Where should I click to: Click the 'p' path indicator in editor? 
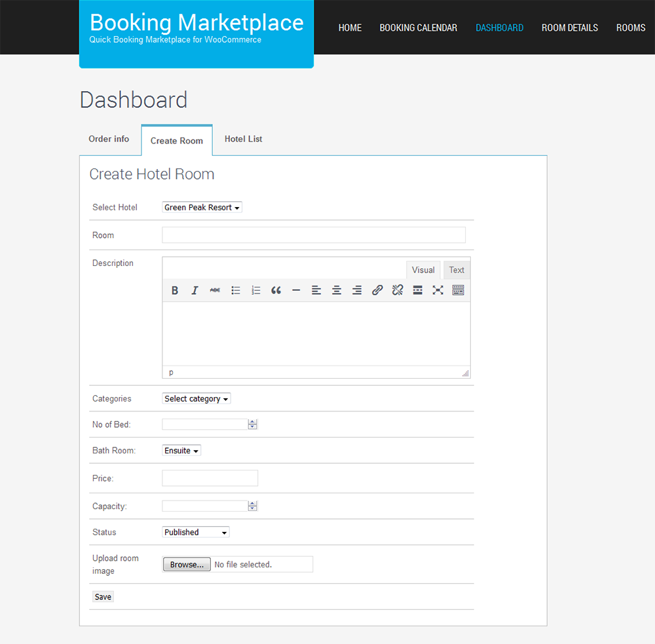point(171,372)
